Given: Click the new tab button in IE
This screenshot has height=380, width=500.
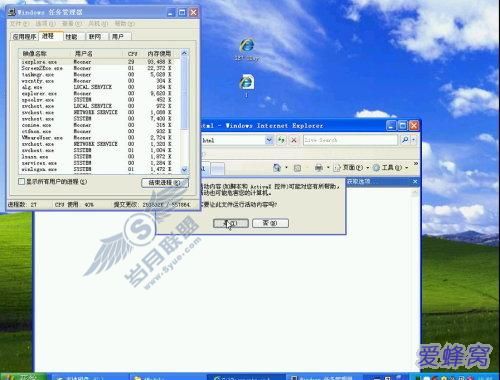Looking at the screenshot, I should point(218,168).
